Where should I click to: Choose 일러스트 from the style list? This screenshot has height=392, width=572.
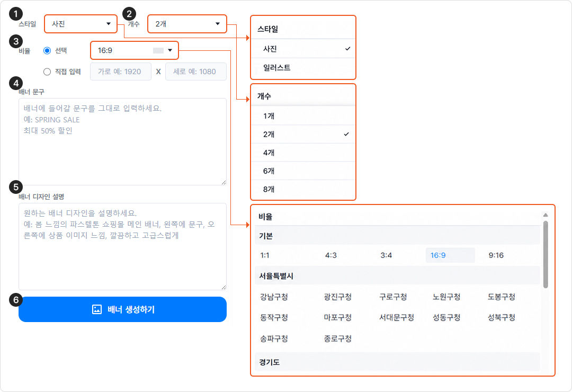[x=303, y=67]
